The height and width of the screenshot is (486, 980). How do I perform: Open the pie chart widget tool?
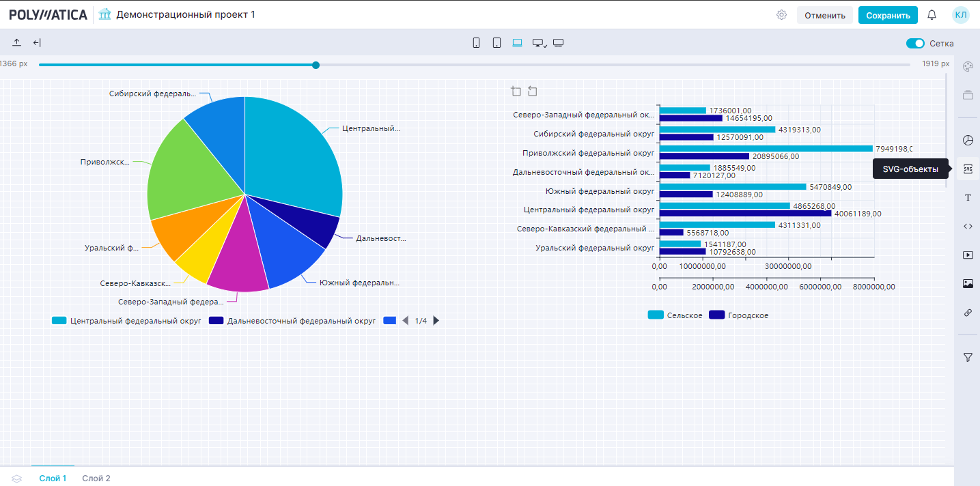[968, 140]
